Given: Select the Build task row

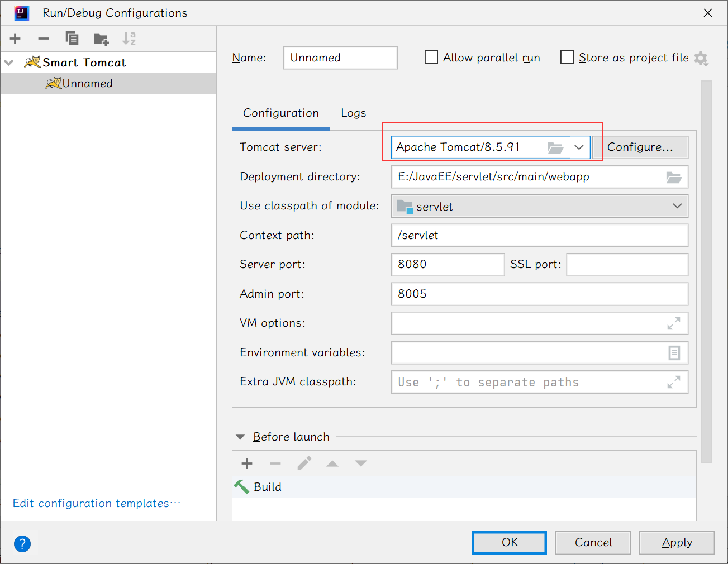Looking at the screenshot, I should [x=464, y=487].
